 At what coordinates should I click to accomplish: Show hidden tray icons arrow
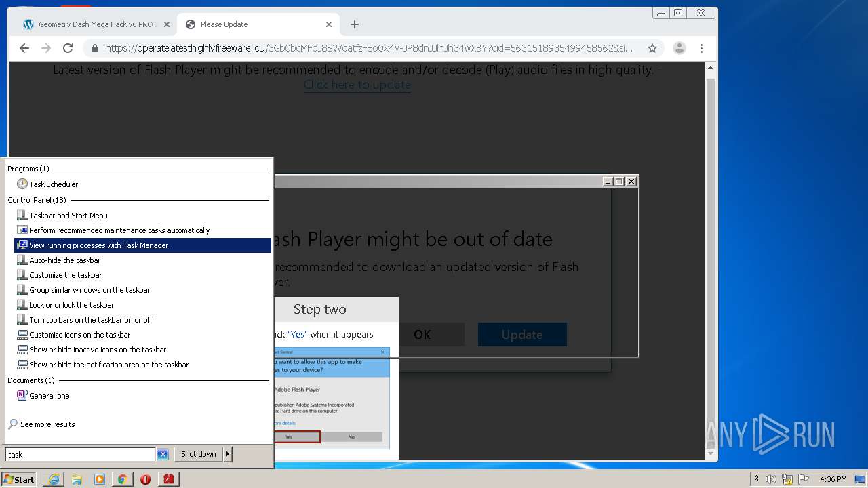(x=756, y=479)
